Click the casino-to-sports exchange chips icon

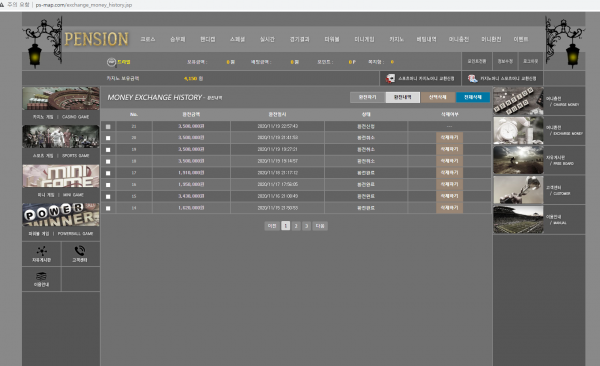pyautogui.click(x=473, y=78)
